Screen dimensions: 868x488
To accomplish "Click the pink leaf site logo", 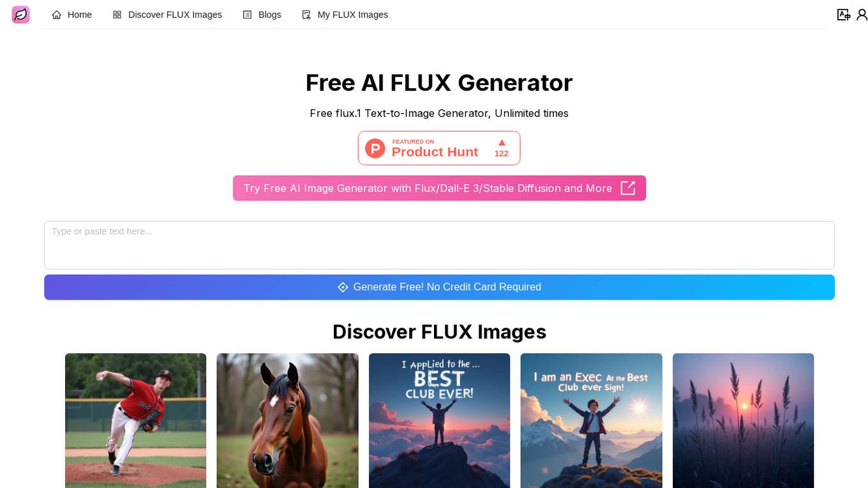I will click(x=21, y=15).
